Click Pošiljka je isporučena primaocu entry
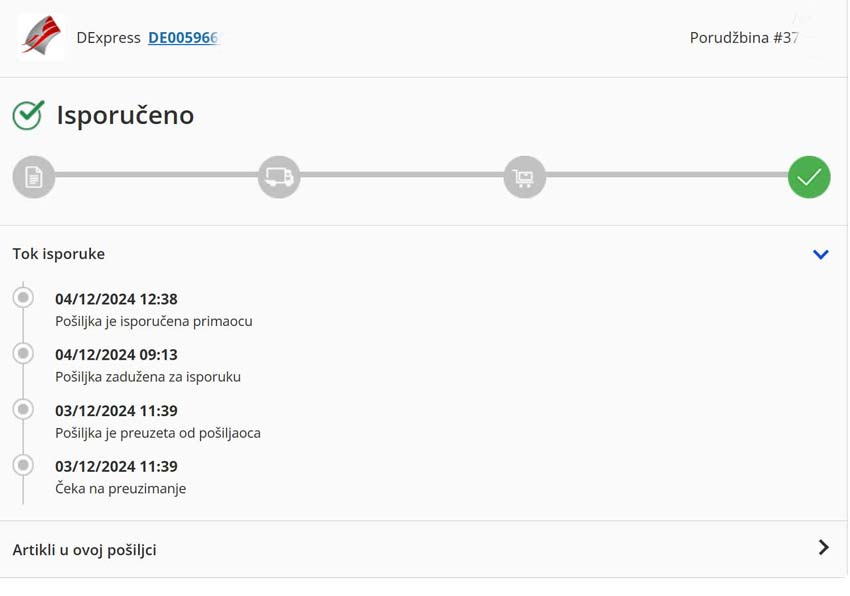The image size is (850, 596). (154, 321)
